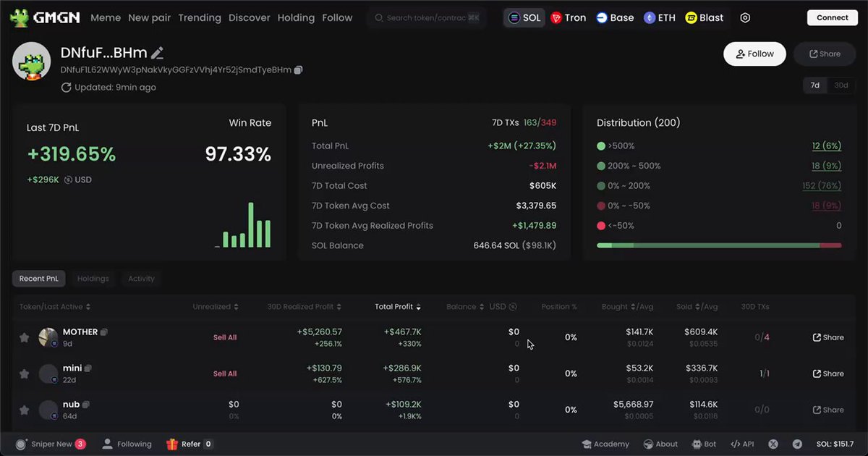The height and width of the screenshot is (456, 868).
Task: Open Following in footer
Action: click(127, 444)
